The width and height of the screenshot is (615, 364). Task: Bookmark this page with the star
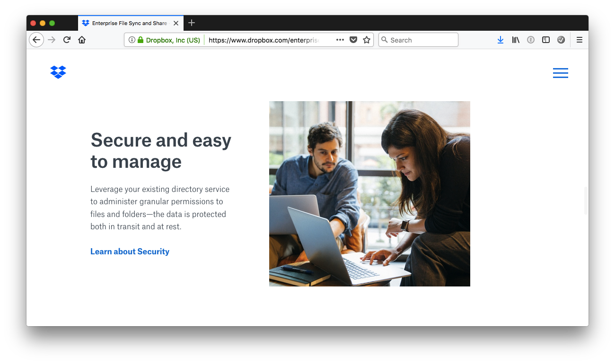coord(367,40)
